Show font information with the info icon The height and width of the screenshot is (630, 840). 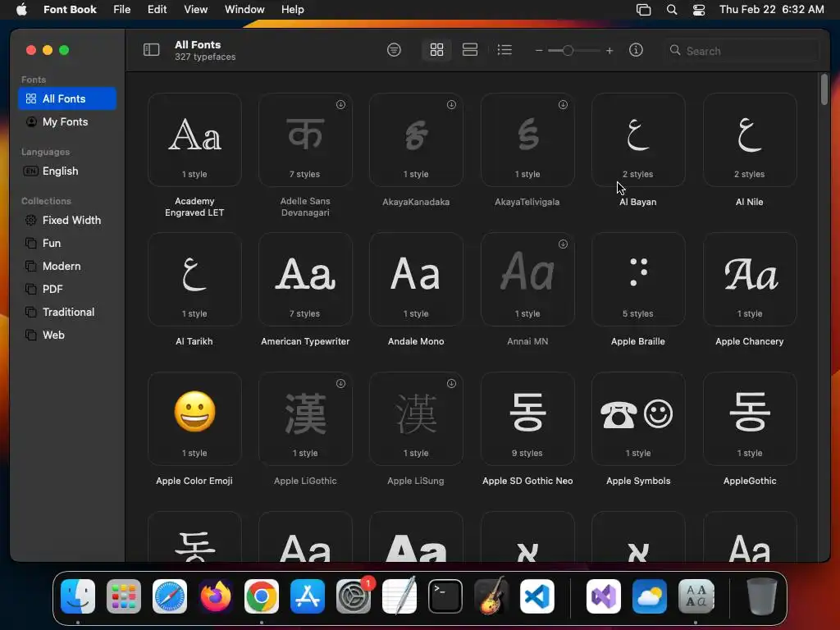click(636, 50)
